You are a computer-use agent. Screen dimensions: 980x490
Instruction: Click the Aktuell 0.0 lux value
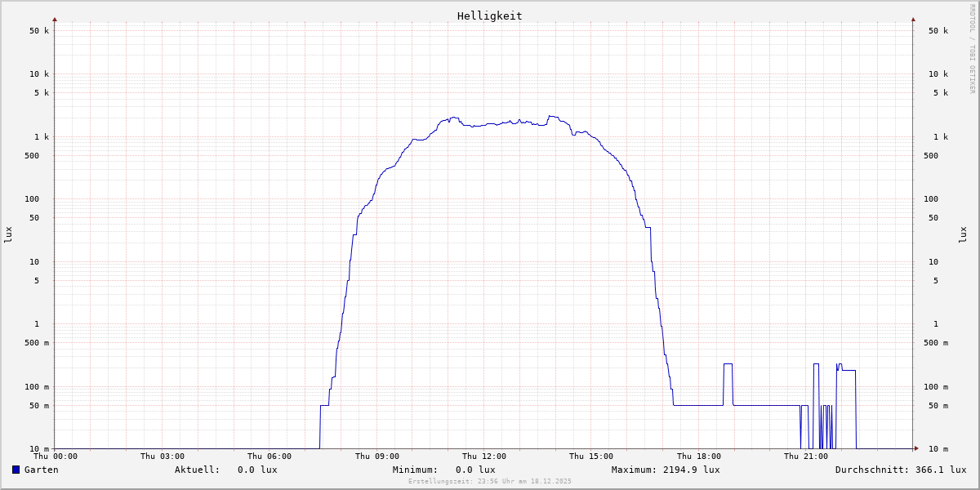coord(257,470)
